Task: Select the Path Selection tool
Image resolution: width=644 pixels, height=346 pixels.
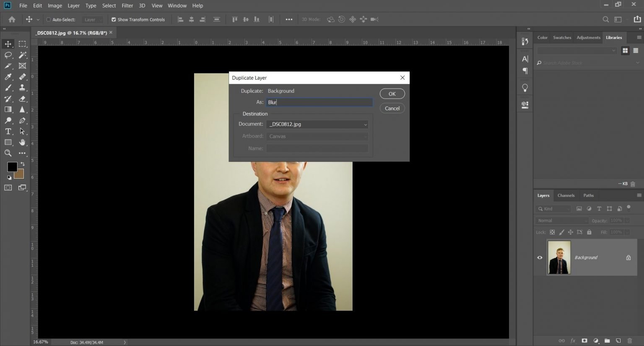Action: pyautogui.click(x=22, y=131)
